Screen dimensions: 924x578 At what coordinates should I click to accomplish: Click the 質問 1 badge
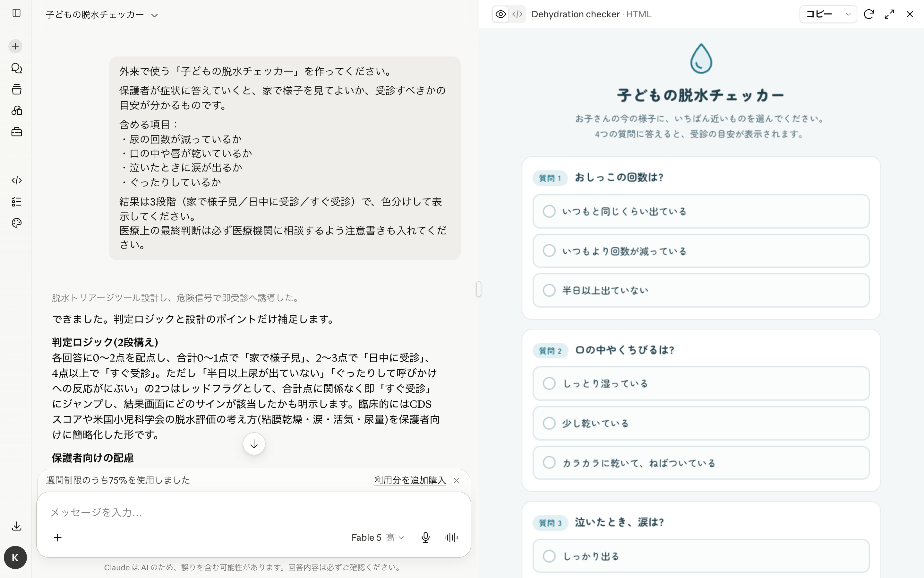(550, 178)
